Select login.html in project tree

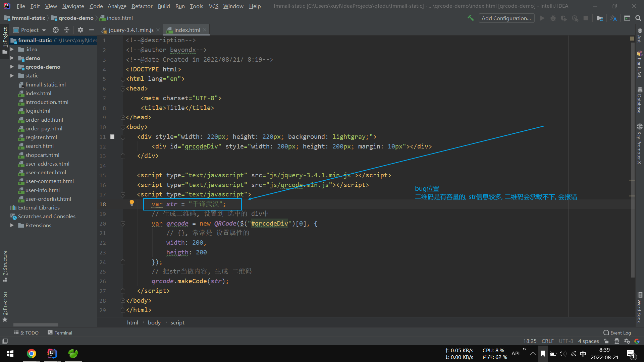[38, 111]
